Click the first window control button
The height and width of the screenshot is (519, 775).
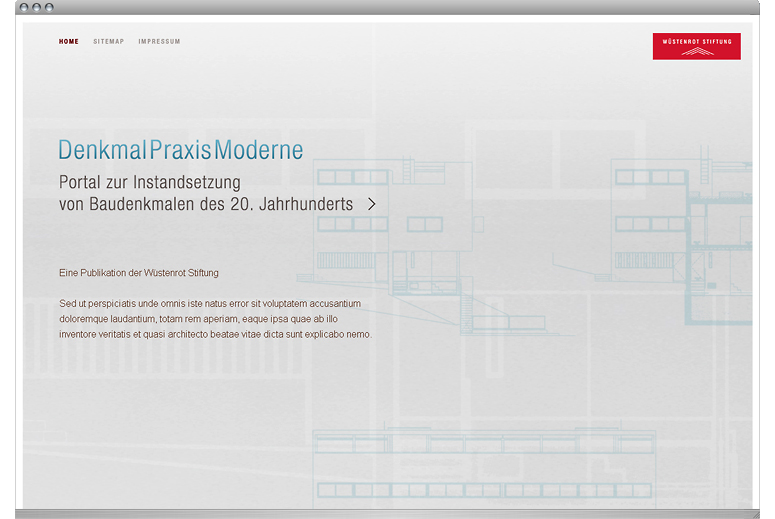click(24, 7)
